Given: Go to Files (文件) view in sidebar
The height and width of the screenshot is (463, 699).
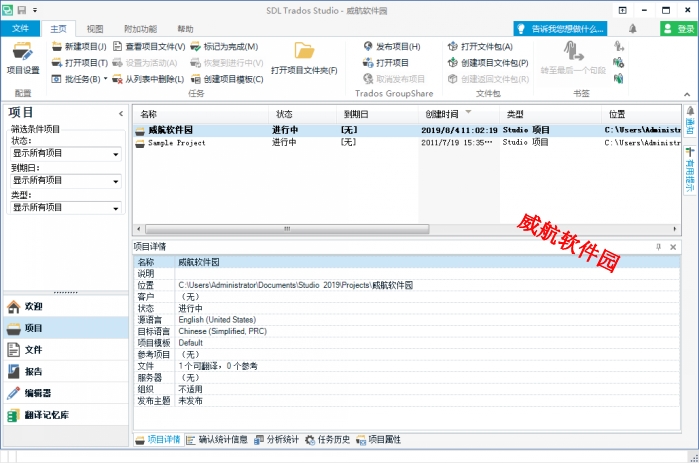Looking at the screenshot, I should point(66,350).
